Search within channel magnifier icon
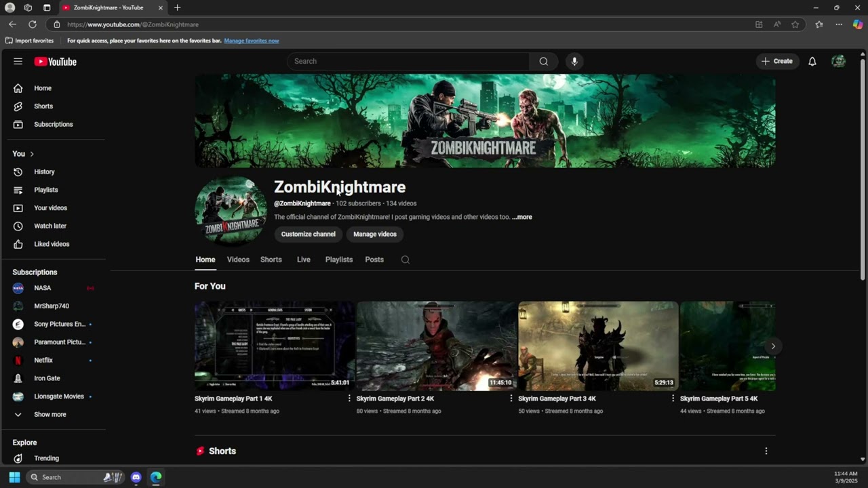868x488 pixels. pyautogui.click(x=405, y=260)
